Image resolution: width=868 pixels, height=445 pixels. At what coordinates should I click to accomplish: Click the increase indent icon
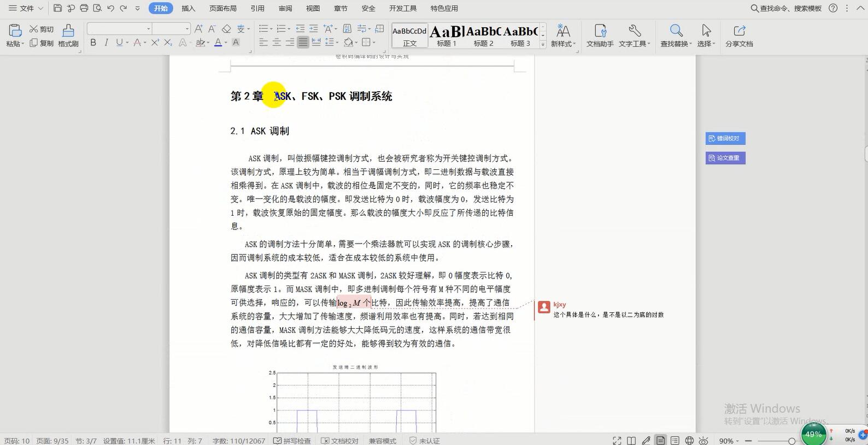pos(313,28)
